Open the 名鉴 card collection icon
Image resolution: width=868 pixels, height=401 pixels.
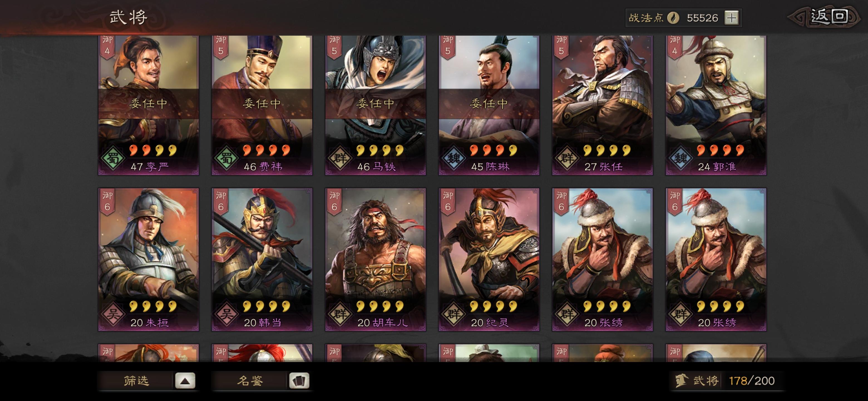[x=299, y=381]
